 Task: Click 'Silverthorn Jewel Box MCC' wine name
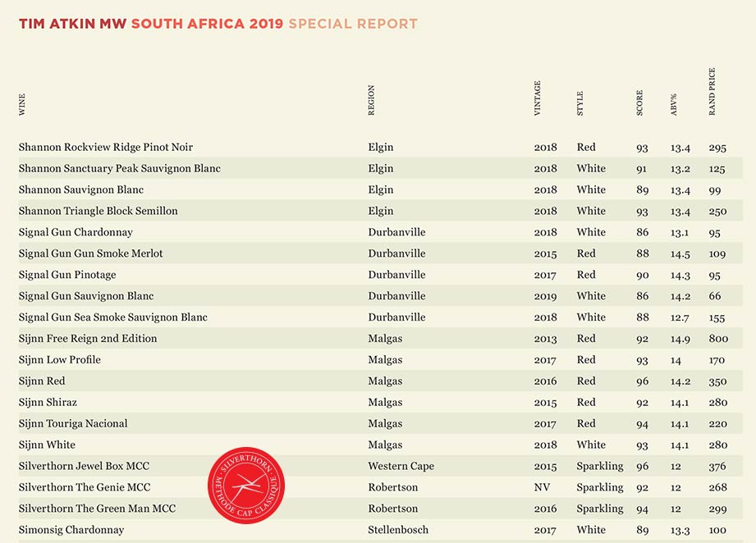point(84,466)
